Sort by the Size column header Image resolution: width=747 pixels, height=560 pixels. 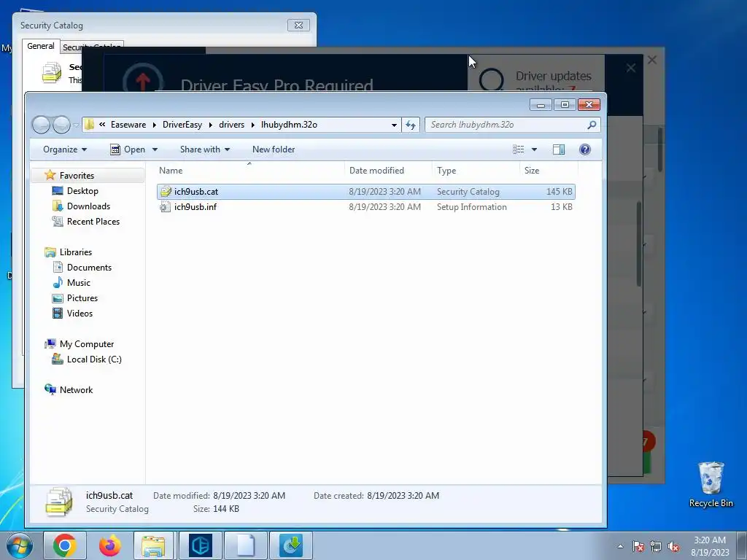pos(549,171)
